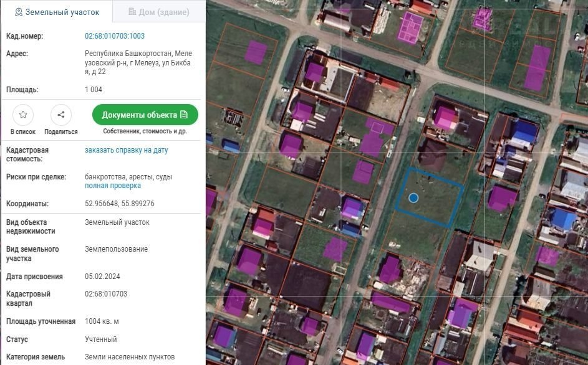Image resolution: width=588 pixels, height=365 pixels.
Task: Click the blue circle marker on the map
Action: pos(413,198)
